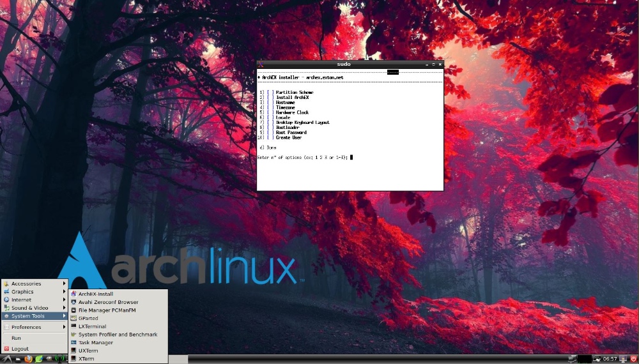Open GParted from System Tools
Image resolution: width=639 pixels, height=364 pixels.
88,318
